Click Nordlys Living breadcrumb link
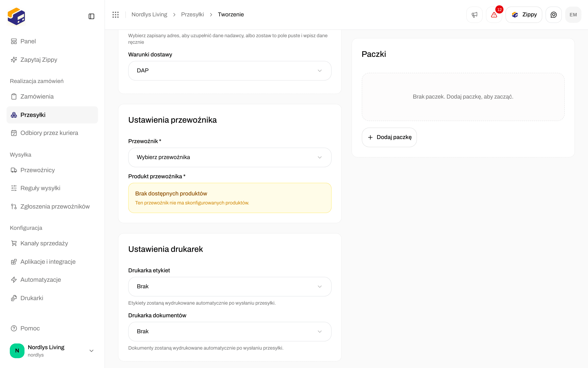The image size is (588, 368). click(x=149, y=15)
